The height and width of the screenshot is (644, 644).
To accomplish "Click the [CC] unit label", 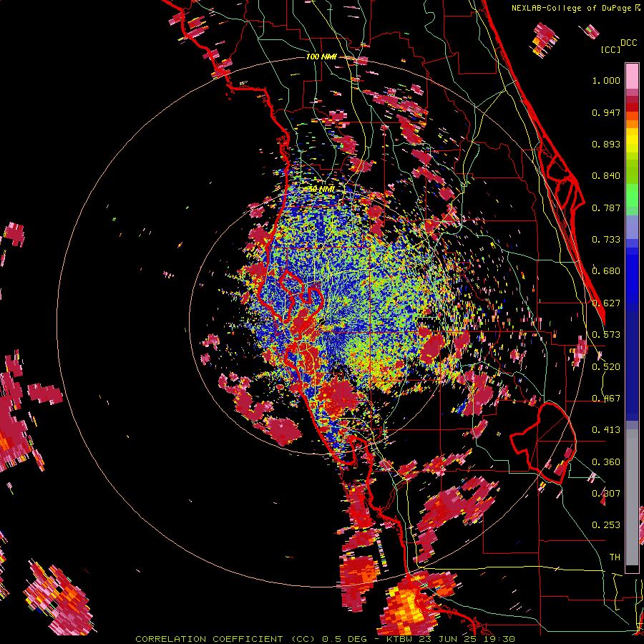I will 610,49.
